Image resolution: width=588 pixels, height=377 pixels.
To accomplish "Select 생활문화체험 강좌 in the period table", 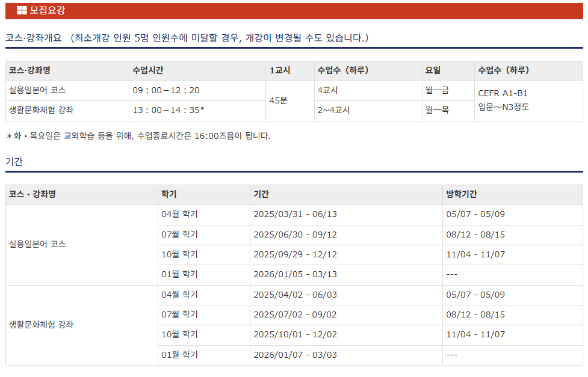I will pos(42,325).
